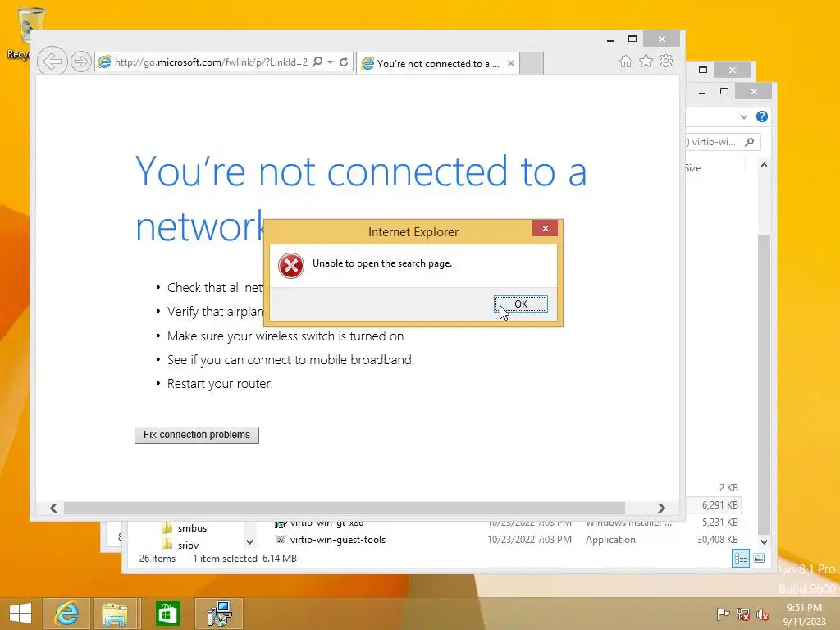Close the 'You're not connected' tab
Screen dimensions: 840x630
(511, 63)
